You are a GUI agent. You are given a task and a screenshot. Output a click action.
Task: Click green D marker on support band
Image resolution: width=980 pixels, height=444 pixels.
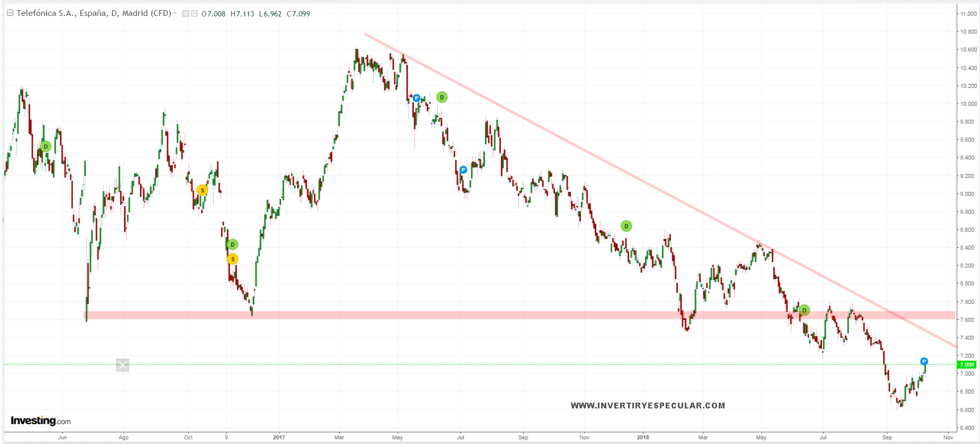804,310
